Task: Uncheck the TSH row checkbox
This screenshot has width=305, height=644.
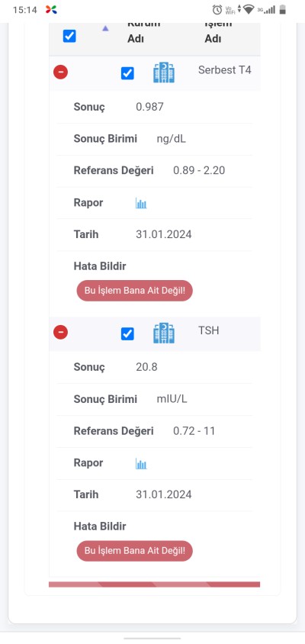Action: (x=127, y=333)
